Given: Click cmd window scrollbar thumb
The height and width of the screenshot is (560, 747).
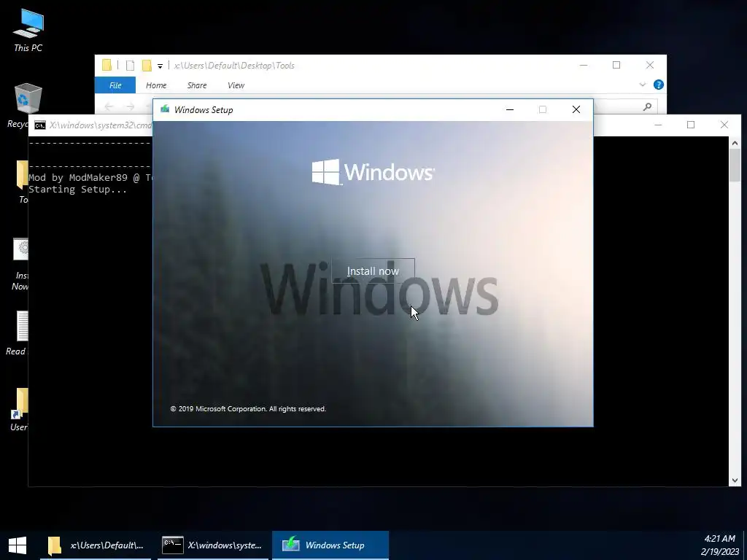Looking at the screenshot, I should point(735,166).
